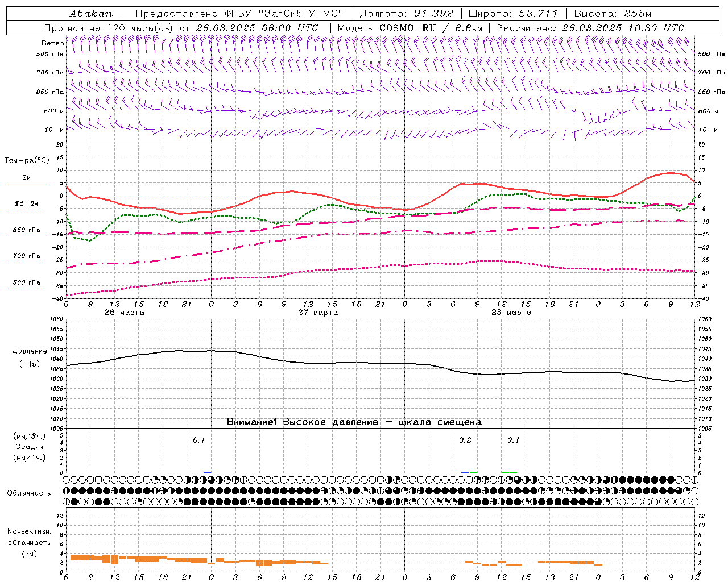The width and height of the screenshot is (728, 582).
Task: Click the "Внимание! Высокое давление – шкала смещена" warning
Action: click(x=354, y=422)
